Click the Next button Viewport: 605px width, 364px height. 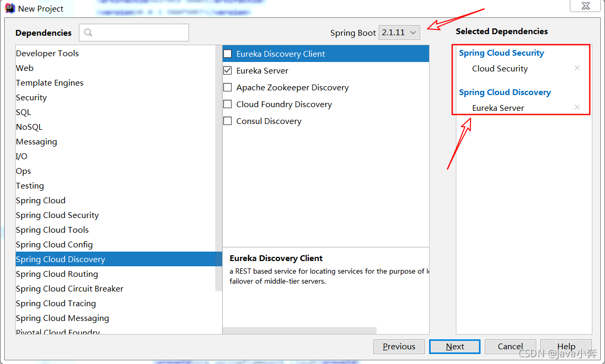(454, 346)
